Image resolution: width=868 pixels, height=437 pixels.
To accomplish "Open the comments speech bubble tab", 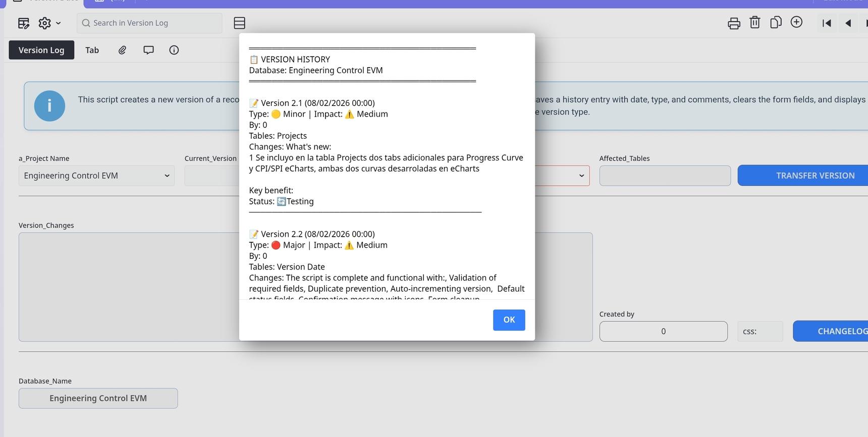I will 148,50.
